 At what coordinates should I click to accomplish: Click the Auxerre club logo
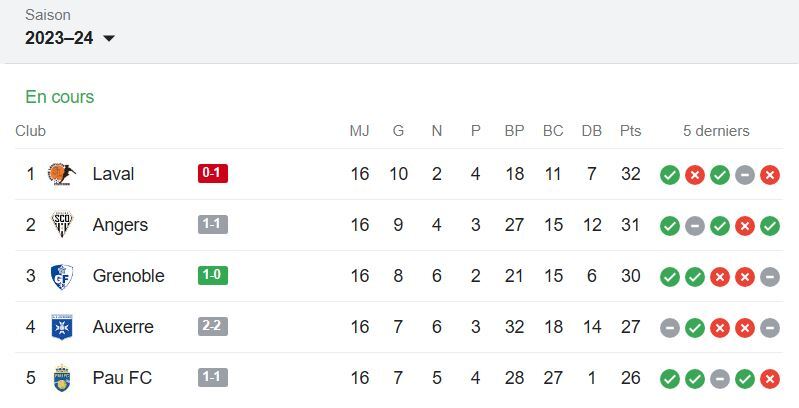pyautogui.click(x=62, y=327)
